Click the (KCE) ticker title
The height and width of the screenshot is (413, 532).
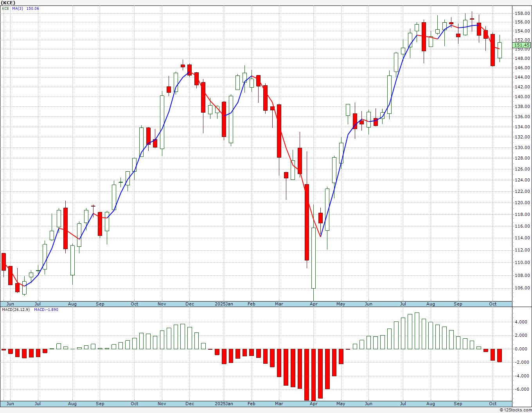click(x=8, y=3)
